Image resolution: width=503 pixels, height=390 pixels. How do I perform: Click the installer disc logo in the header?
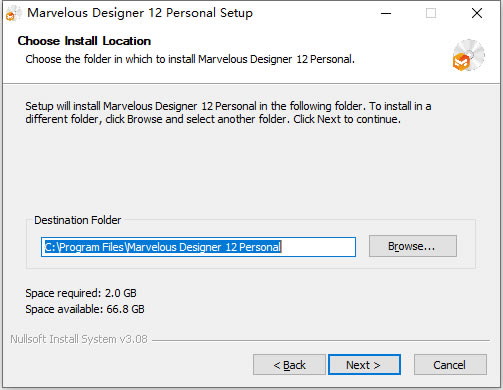(x=469, y=55)
